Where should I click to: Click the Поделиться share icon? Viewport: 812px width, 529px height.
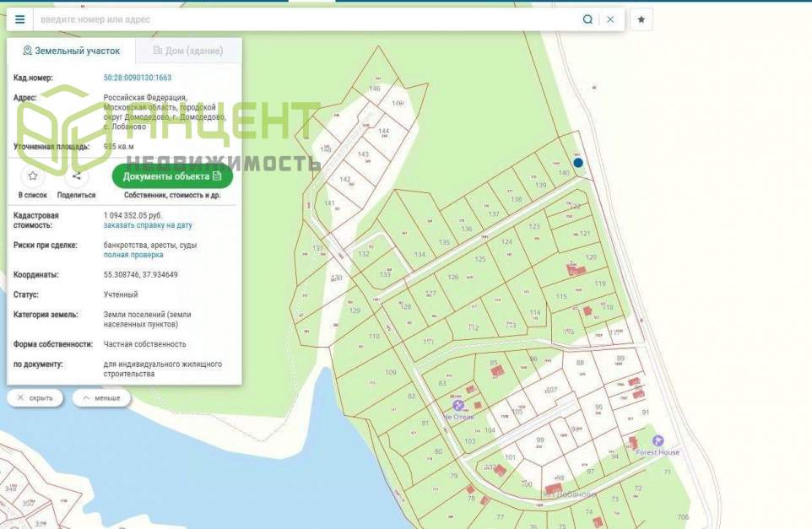coord(76,176)
